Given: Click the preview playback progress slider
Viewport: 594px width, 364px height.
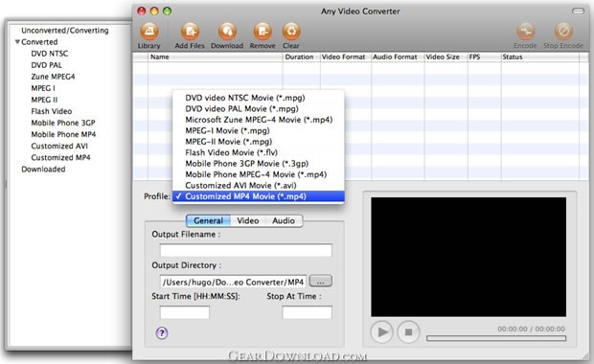Looking at the screenshot, I should pyautogui.click(x=496, y=338).
